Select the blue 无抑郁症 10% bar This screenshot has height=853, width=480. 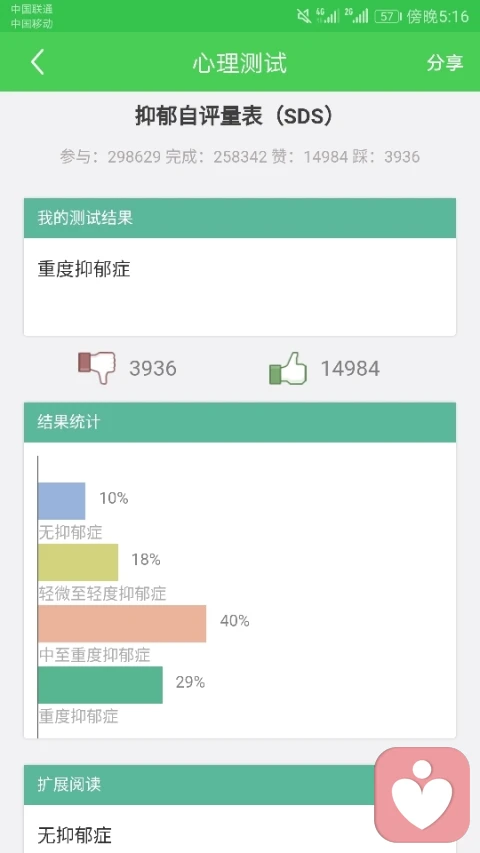[x=61, y=500]
